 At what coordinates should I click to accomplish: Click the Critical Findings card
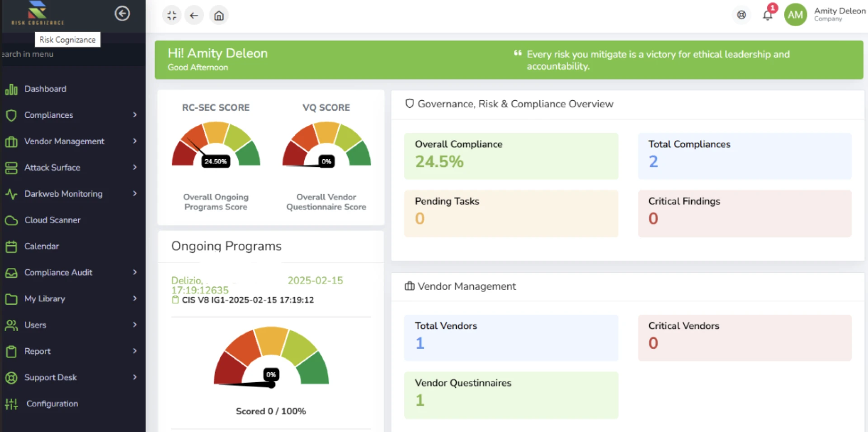coord(744,213)
